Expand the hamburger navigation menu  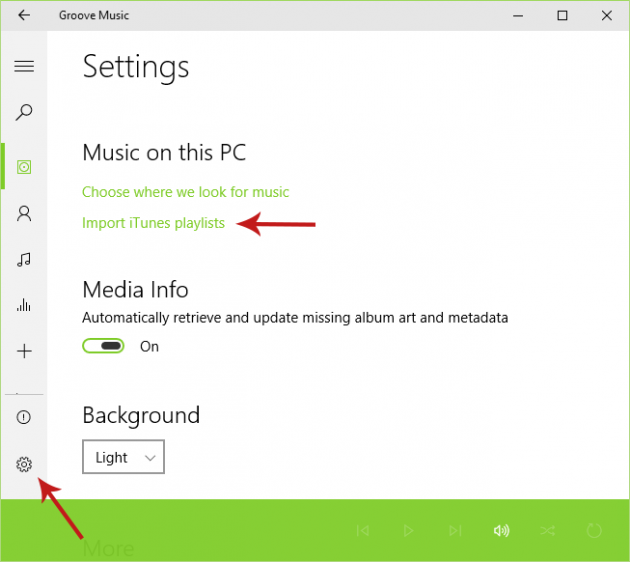pyautogui.click(x=24, y=66)
